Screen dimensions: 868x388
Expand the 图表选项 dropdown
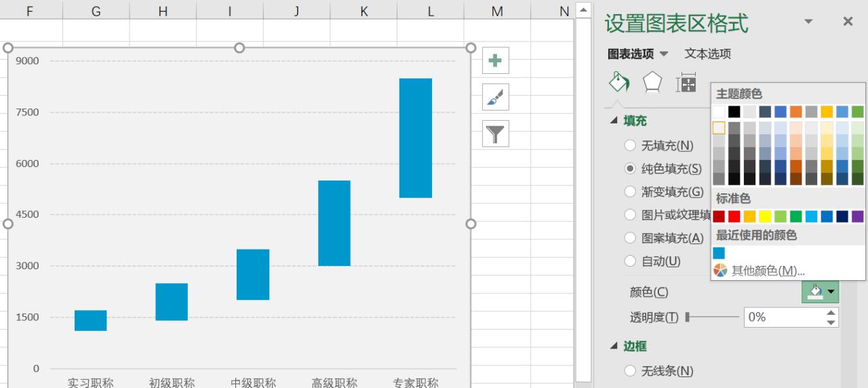pos(663,54)
